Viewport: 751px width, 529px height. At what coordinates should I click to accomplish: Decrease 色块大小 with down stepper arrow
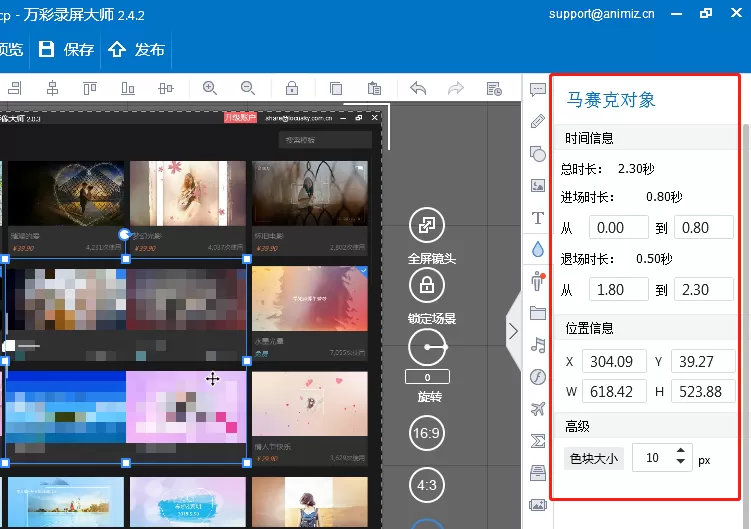[x=681, y=461]
